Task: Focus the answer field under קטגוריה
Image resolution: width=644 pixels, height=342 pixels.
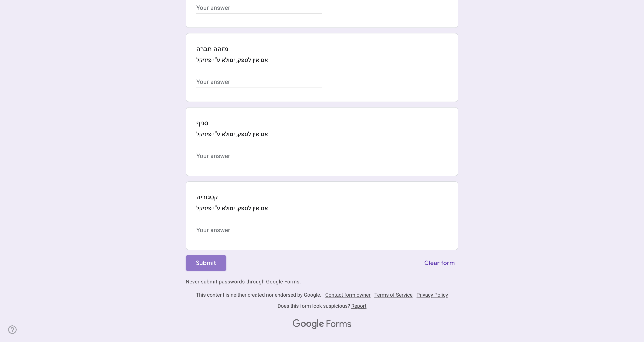Action: click(259, 230)
